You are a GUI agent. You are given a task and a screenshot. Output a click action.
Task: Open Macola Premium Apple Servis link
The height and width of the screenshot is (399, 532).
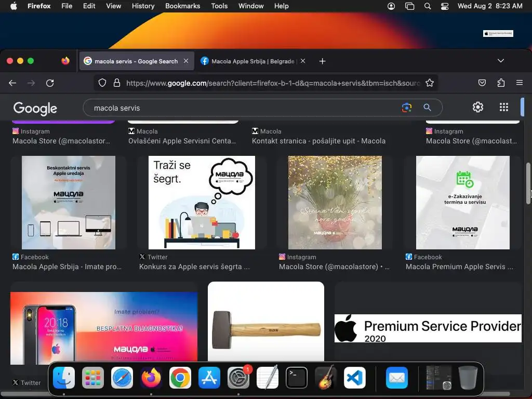tap(459, 267)
